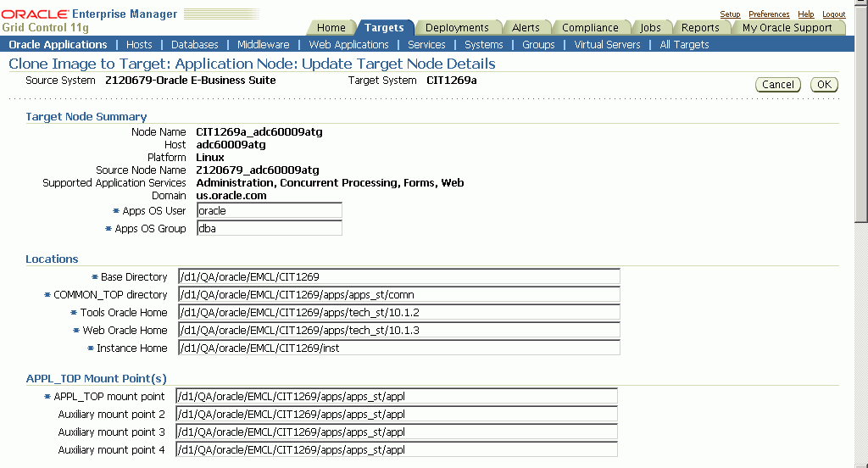The image size is (868, 468).
Task: Click the Linux platform value
Action: [210, 158]
